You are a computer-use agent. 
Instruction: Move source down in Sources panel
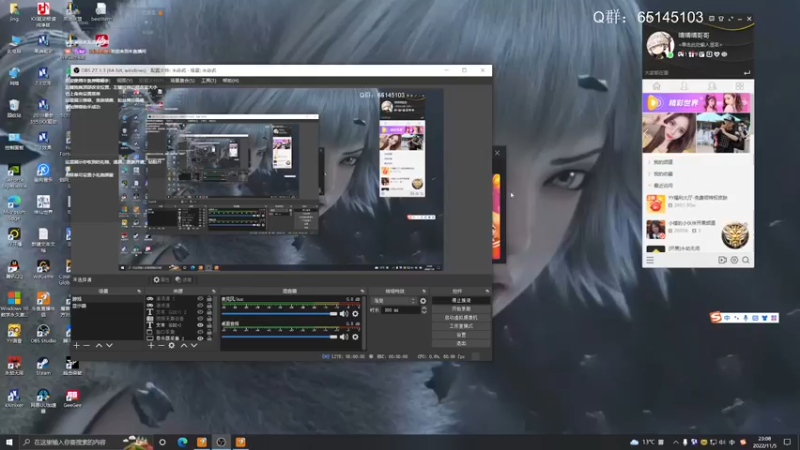tap(194, 345)
